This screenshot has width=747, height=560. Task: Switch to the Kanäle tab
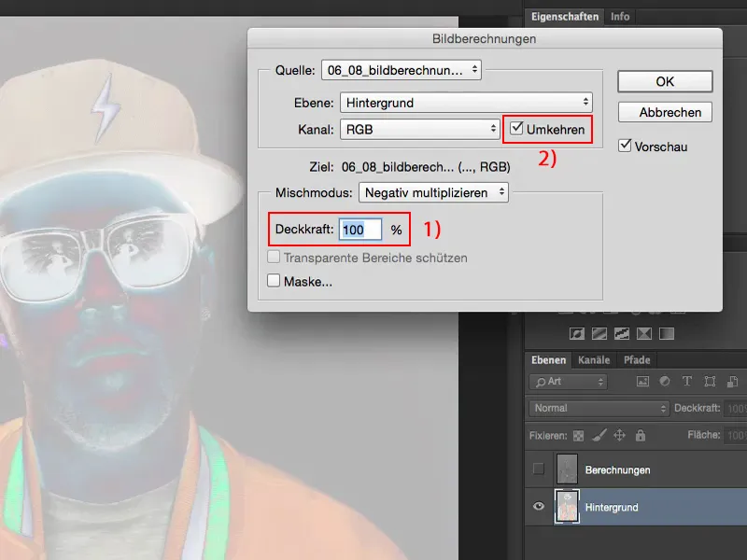point(594,360)
